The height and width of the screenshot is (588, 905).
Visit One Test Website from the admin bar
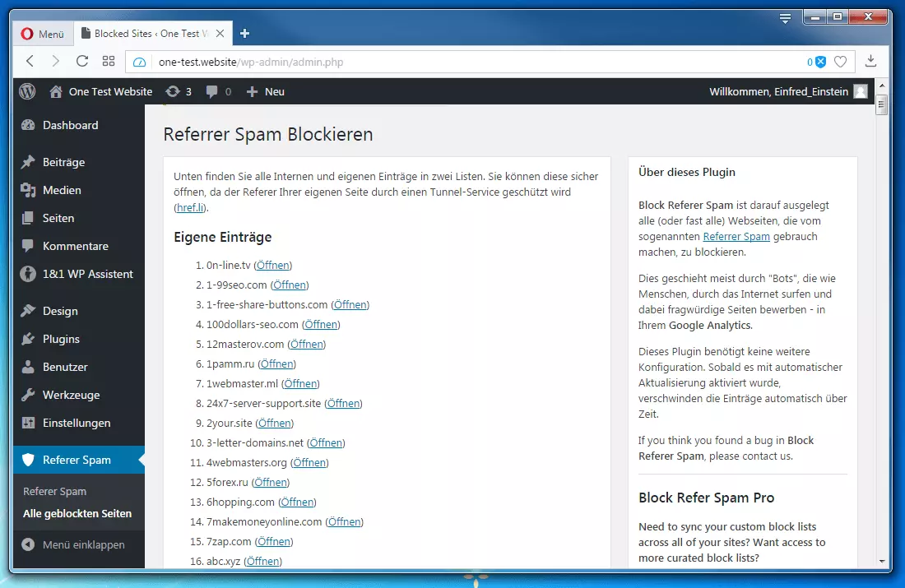tap(101, 91)
